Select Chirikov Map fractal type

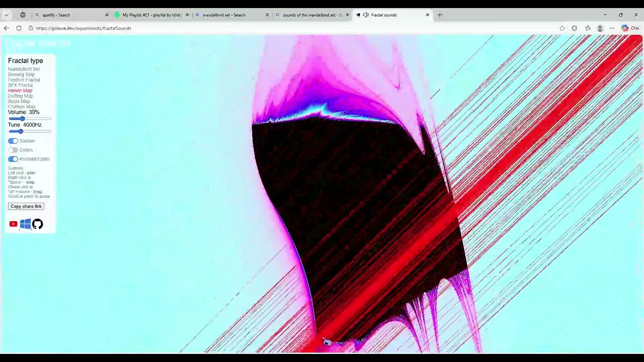tap(22, 107)
